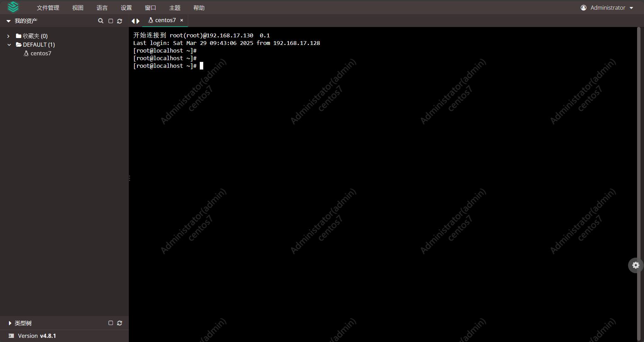Open the 设置 menu
Image resolution: width=644 pixels, height=342 pixels.
point(126,7)
